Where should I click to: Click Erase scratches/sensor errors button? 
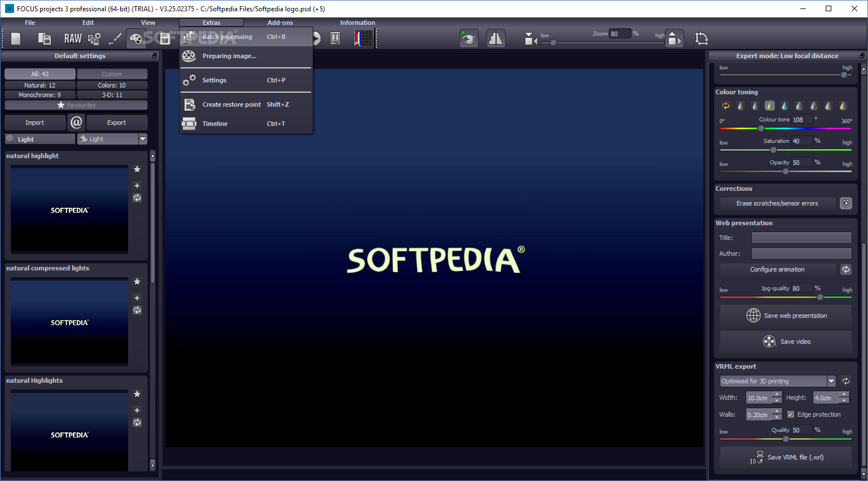(x=777, y=203)
